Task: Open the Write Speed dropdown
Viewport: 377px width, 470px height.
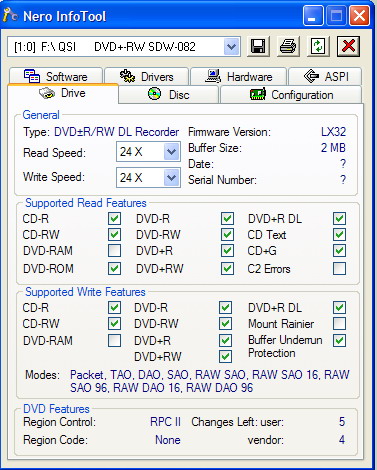Action: [172, 177]
